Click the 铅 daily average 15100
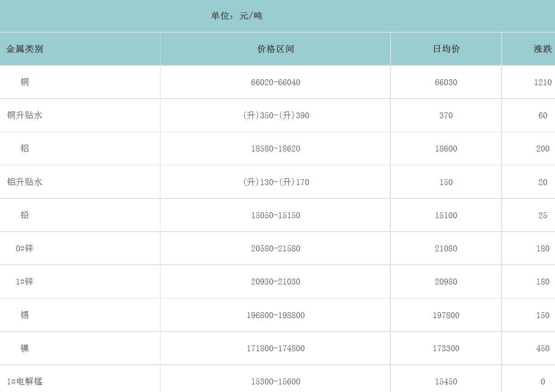The image size is (555, 392). coord(446,215)
